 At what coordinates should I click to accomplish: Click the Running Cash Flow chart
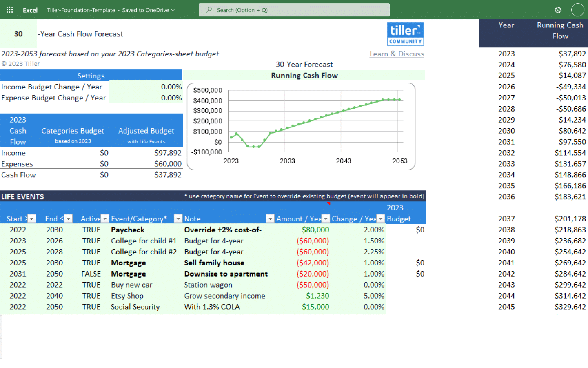coord(301,126)
